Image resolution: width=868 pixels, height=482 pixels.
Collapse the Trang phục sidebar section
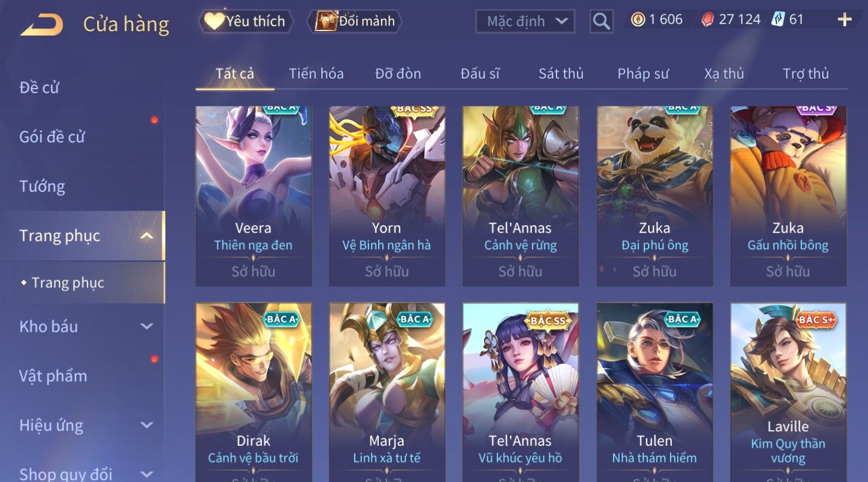click(147, 236)
